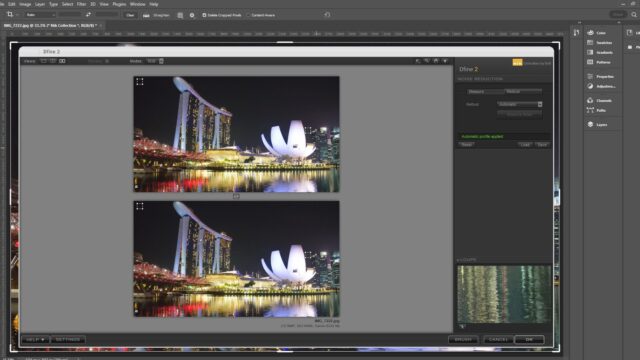Image resolution: width=640 pixels, height=360 pixels.
Task: Open the Help dropdown button
Action: 35,340
